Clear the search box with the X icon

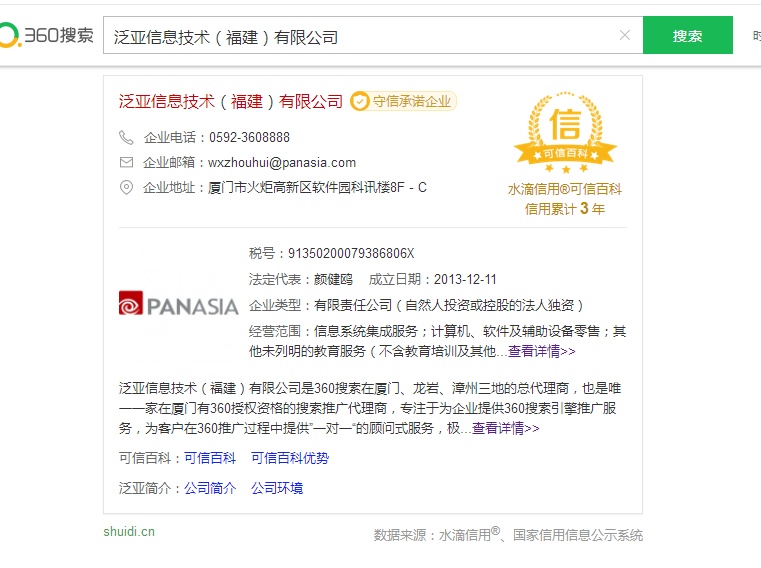tap(625, 35)
